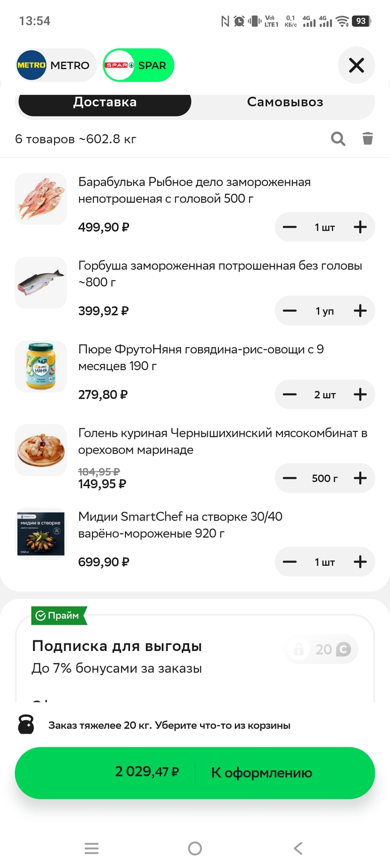Open Мидии SmartChef product image
Screen dimensions: 390x868
tap(41, 534)
